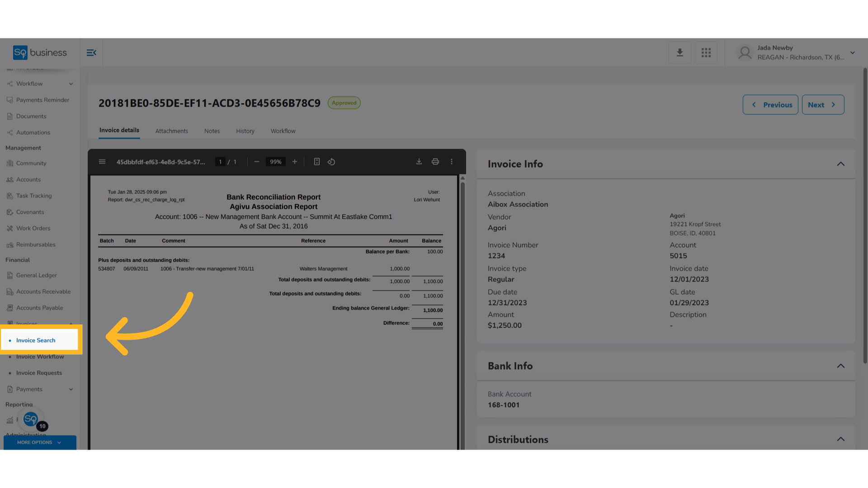Open Invoice Requests in the sidebar

[x=39, y=373]
